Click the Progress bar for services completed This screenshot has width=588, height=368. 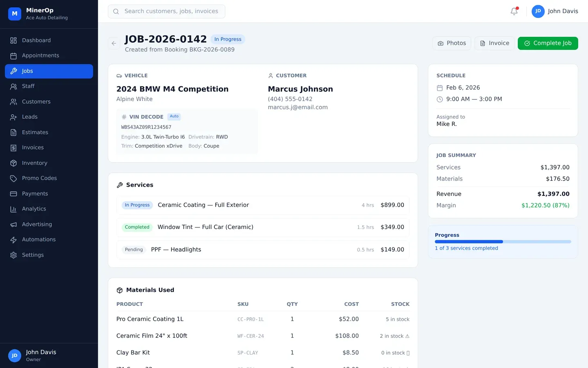click(x=503, y=241)
